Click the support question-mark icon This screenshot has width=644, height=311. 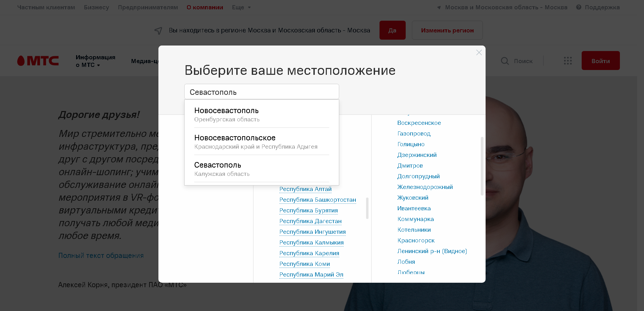[x=579, y=7]
